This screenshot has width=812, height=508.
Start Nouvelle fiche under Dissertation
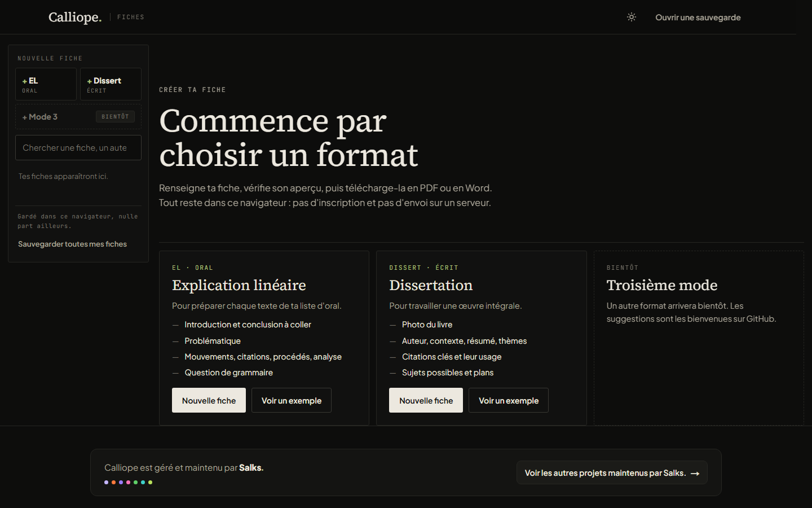coord(426,400)
